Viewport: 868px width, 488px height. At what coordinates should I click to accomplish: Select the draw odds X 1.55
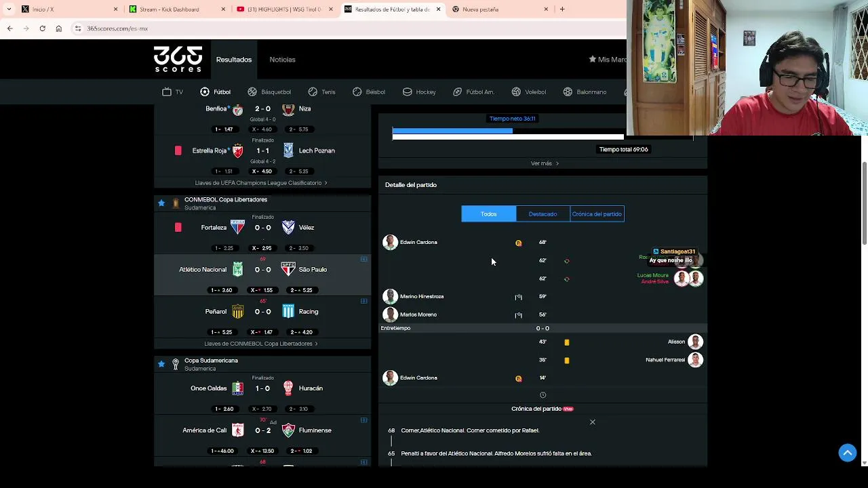point(262,290)
